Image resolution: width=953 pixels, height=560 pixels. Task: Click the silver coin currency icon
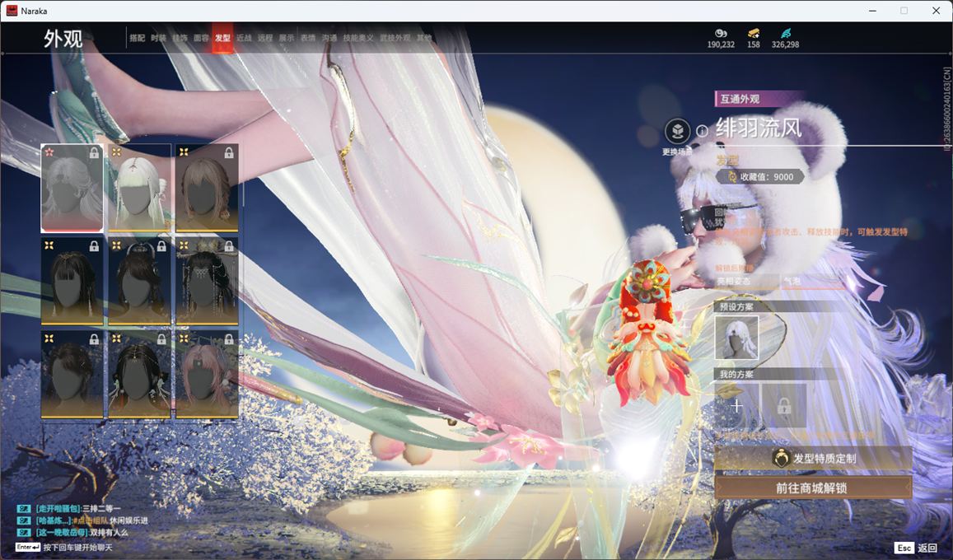coord(721,33)
